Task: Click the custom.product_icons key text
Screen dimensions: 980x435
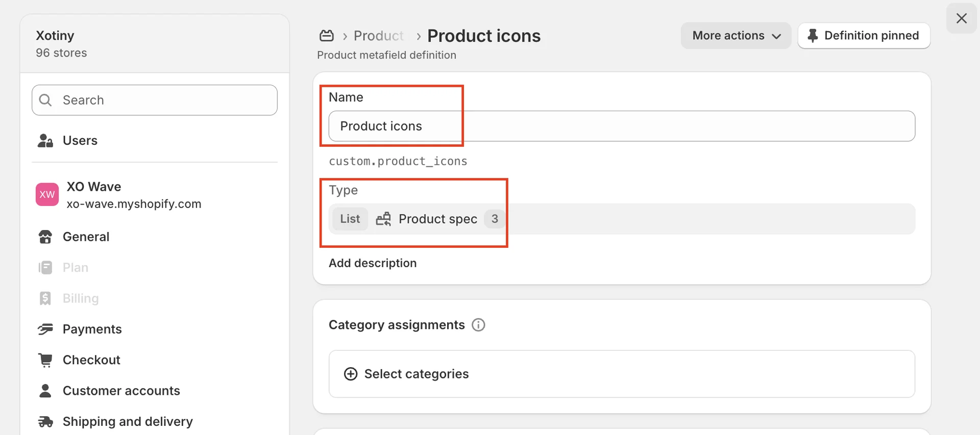Action: click(398, 161)
